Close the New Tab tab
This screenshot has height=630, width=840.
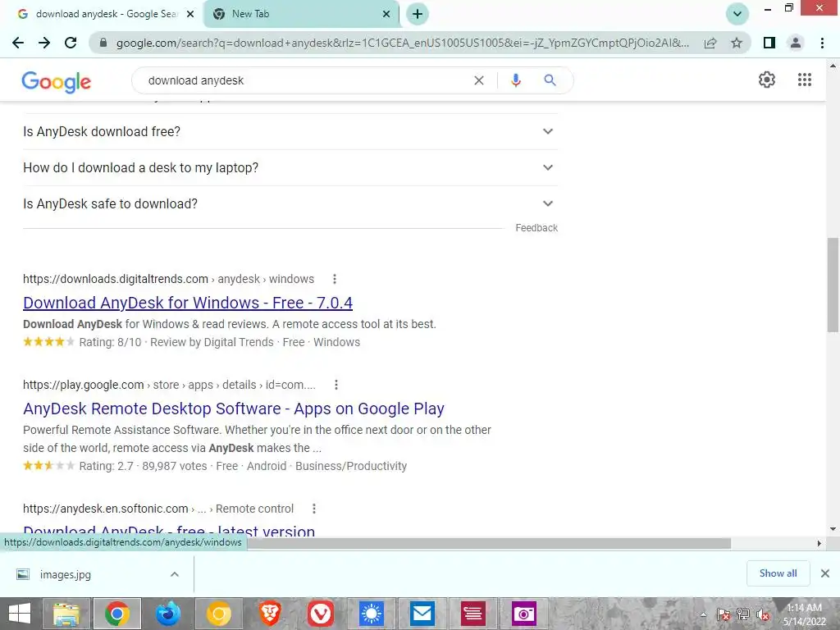[x=386, y=15]
